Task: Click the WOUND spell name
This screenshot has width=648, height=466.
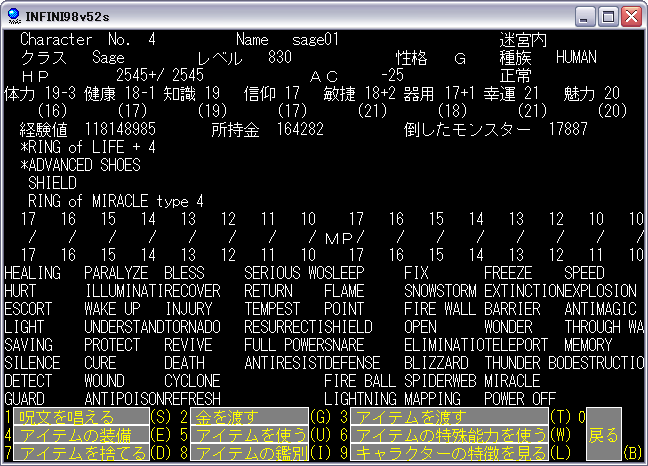Action: tap(105, 381)
